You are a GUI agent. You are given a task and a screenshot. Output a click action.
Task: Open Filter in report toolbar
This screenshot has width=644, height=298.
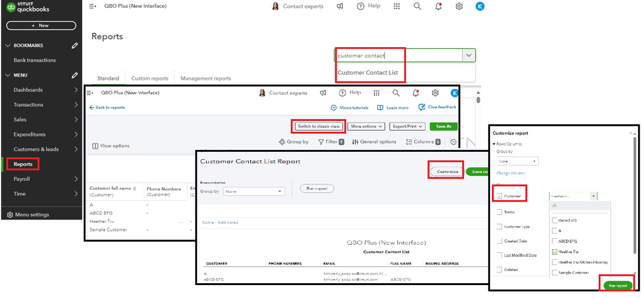pos(331,142)
